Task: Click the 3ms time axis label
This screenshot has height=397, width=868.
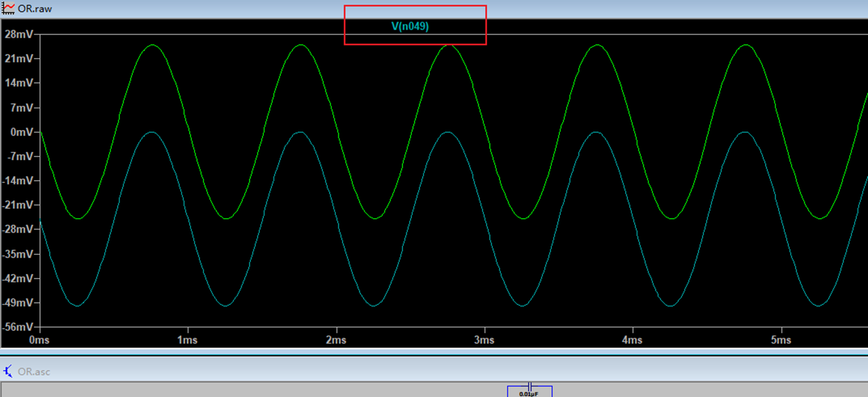Action: [x=484, y=340]
